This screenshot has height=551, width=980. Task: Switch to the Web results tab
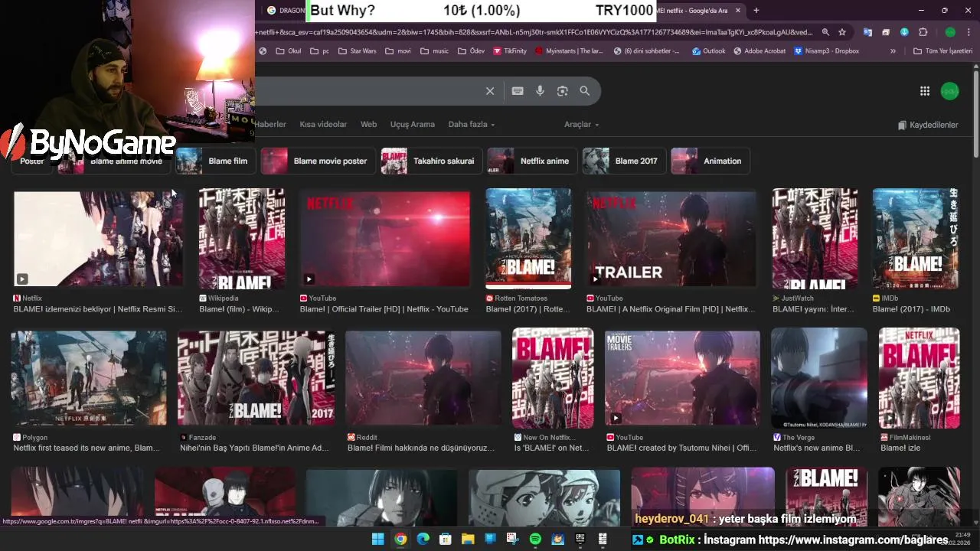click(368, 125)
